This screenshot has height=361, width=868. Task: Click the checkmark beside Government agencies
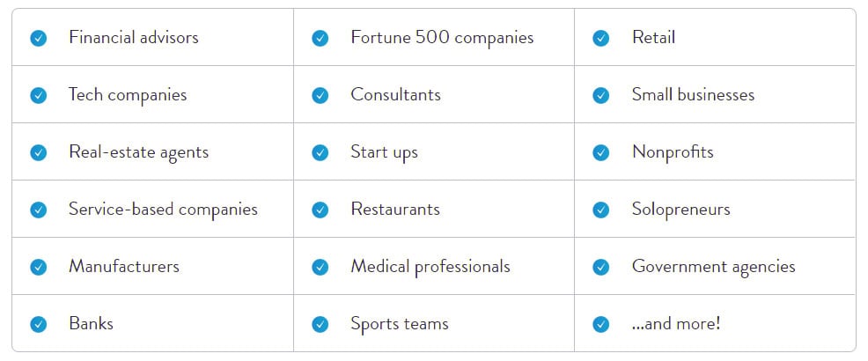pyautogui.click(x=601, y=267)
